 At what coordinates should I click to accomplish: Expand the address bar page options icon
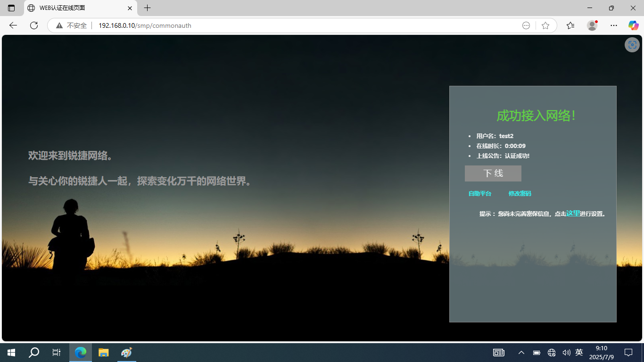coord(526,25)
